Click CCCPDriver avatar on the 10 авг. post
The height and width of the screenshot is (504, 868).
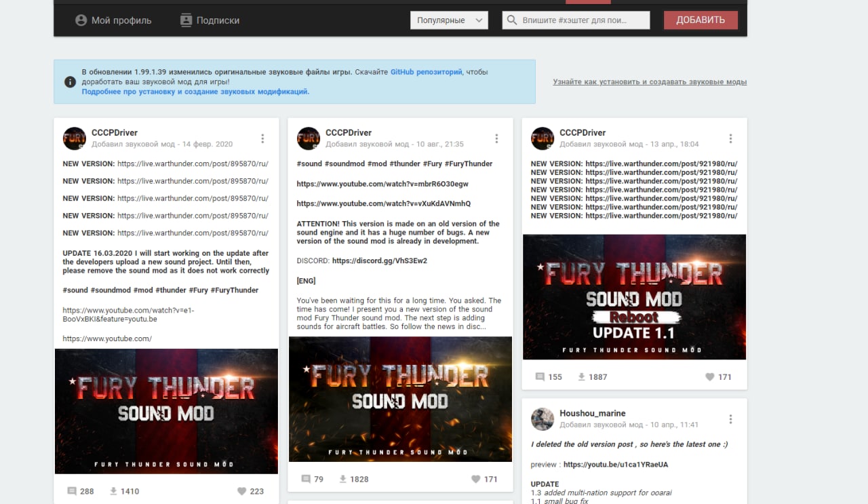pos(309,138)
